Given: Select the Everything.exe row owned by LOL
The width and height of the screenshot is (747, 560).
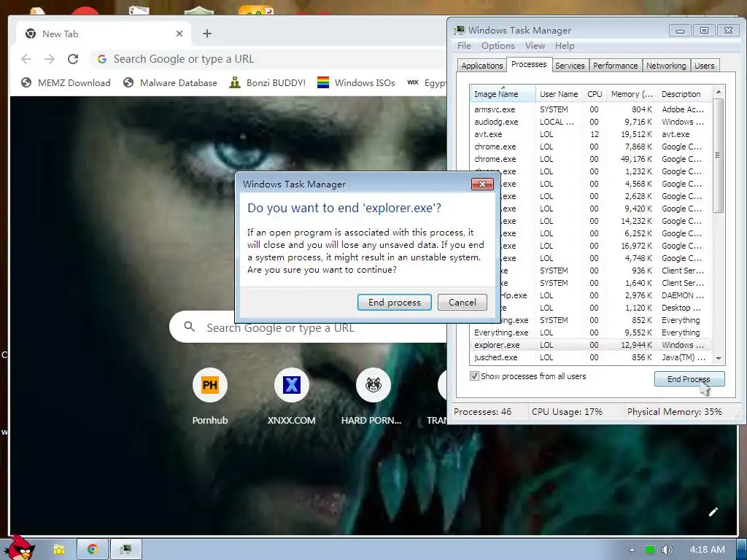Looking at the screenshot, I should click(590, 332).
